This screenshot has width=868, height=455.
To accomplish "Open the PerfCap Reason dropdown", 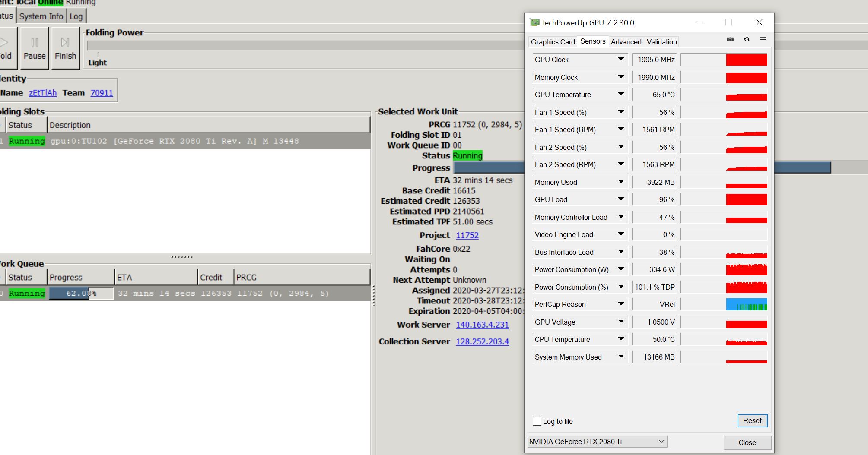I will coord(621,304).
